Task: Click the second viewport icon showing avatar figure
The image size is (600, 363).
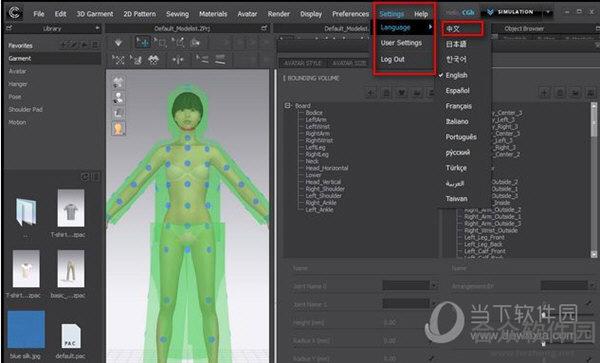Action: [x=119, y=98]
